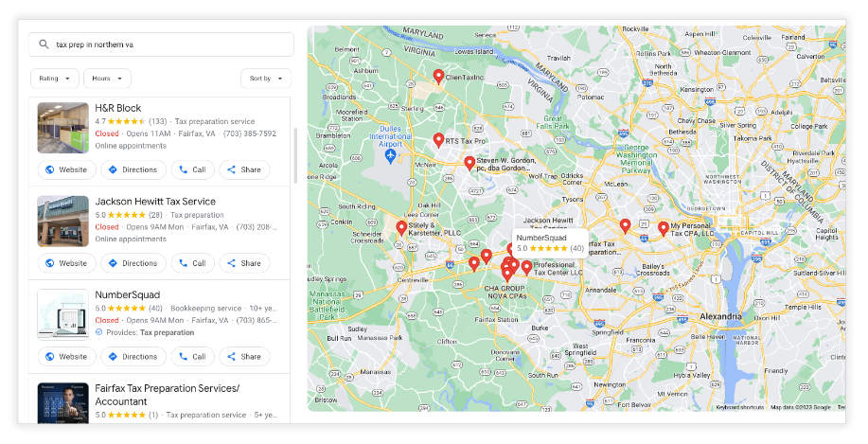This screenshot has height=444, width=868.
Task: Open Website for NumberSquad
Action: pos(66,357)
